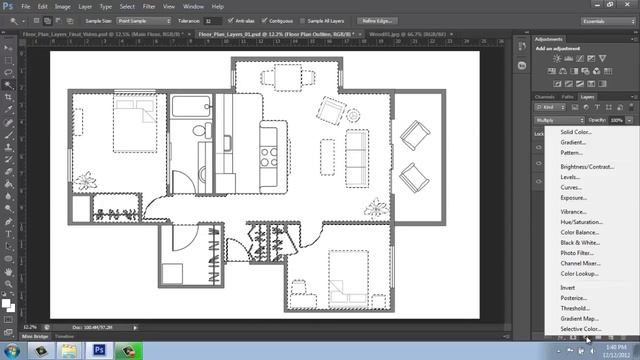The image size is (640, 360).
Task: Click New Selection mode icon in options bar
Action: click(36, 21)
